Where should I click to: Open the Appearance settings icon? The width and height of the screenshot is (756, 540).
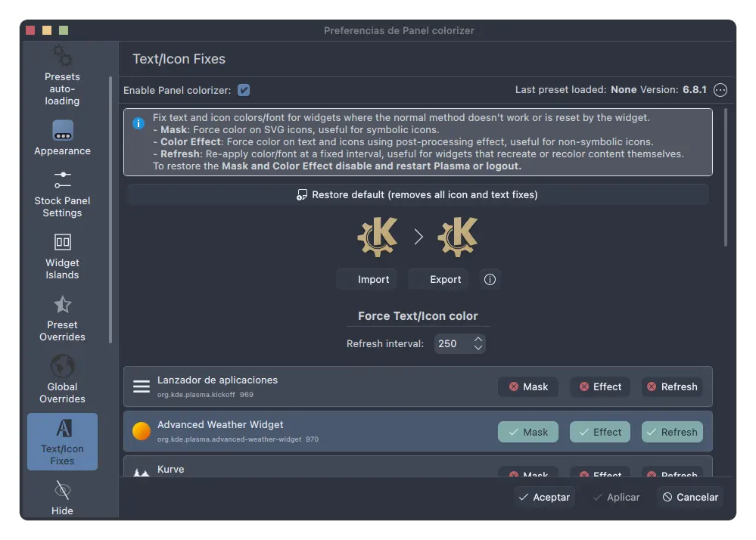click(x=63, y=130)
